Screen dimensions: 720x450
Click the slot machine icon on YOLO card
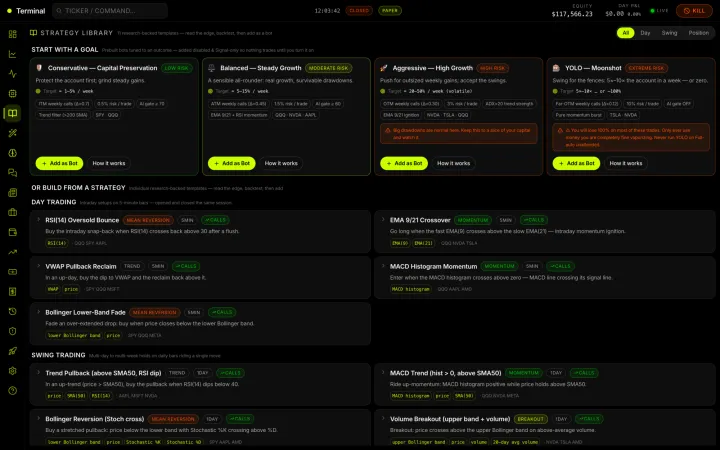pyautogui.click(x=556, y=68)
